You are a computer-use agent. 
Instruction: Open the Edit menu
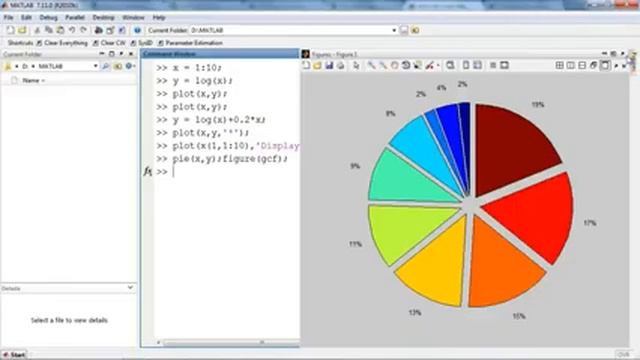(26, 18)
